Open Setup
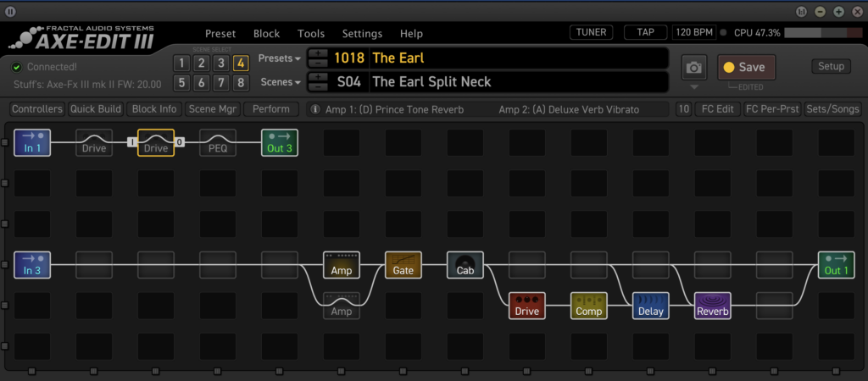Viewport: 868px width, 381px height. pyautogui.click(x=831, y=66)
